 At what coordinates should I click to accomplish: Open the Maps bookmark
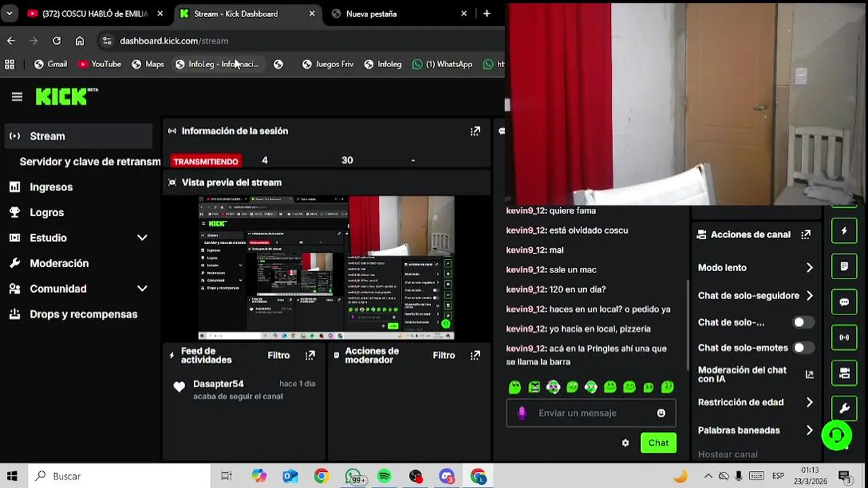point(148,64)
